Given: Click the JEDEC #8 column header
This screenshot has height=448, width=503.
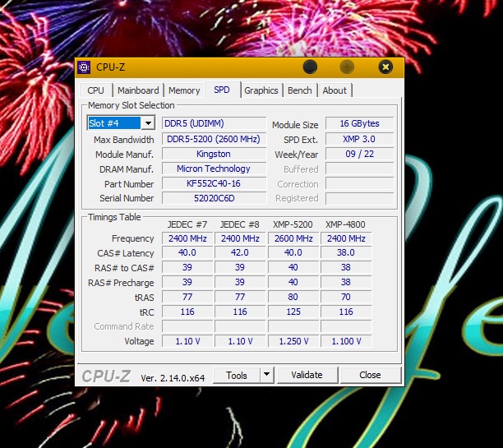Looking at the screenshot, I should [240, 224].
